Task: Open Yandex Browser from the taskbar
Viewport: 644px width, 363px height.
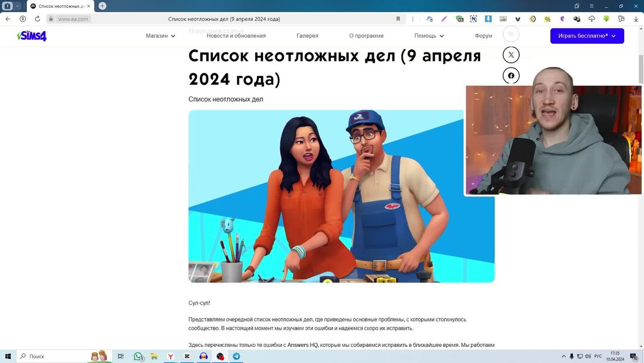Action: pos(171,356)
